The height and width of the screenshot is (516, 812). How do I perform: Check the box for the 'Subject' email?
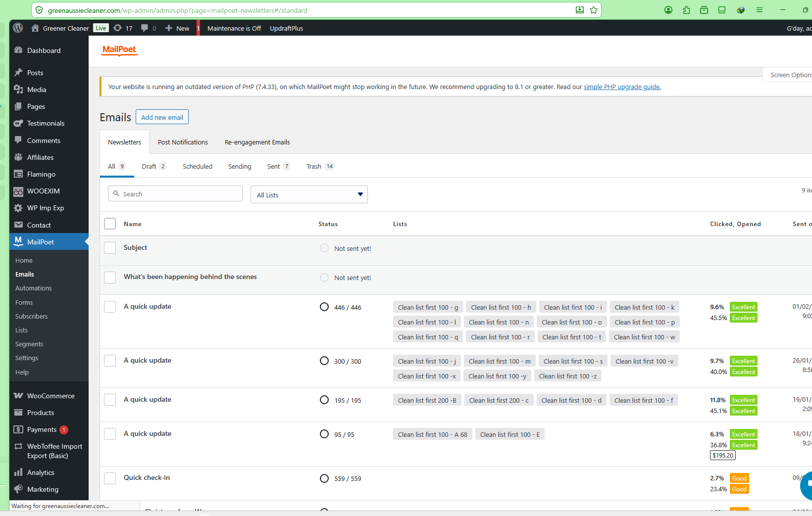click(x=110, y=248)
